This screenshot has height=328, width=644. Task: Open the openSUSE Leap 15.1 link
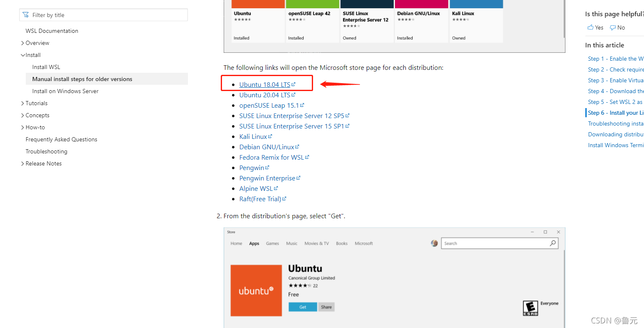[269, 105]
